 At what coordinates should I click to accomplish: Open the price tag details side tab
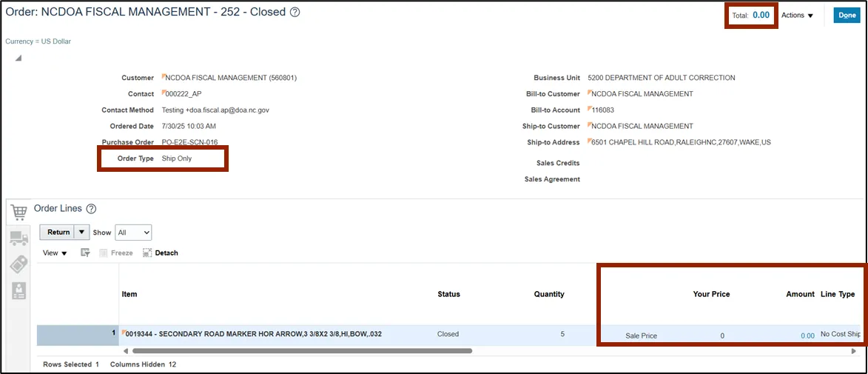[18, 264]
